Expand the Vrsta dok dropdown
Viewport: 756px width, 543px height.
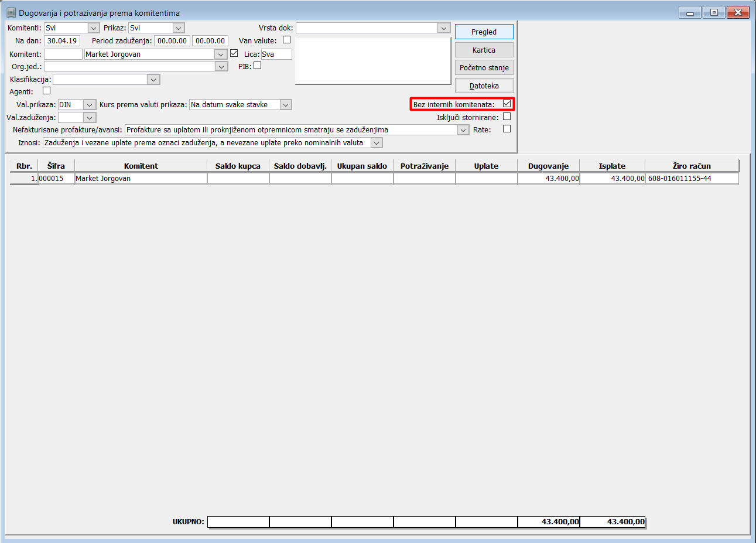click(444, 28)
